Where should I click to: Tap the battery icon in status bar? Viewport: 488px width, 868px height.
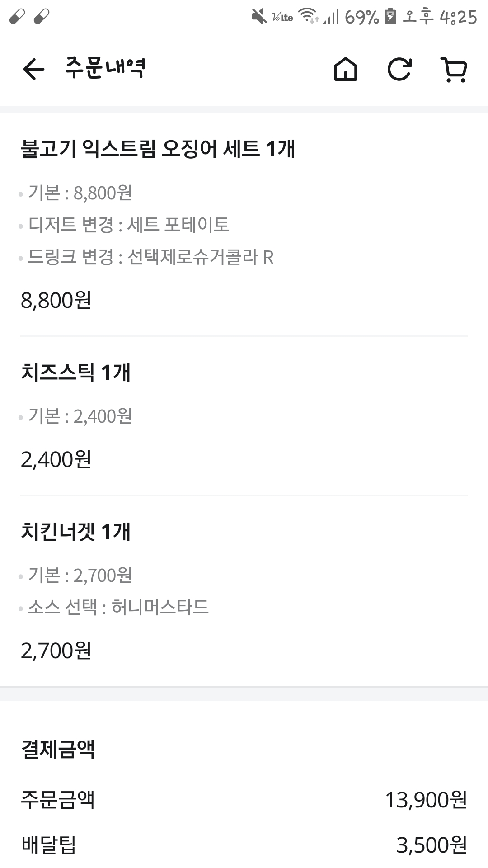point(390,17)
